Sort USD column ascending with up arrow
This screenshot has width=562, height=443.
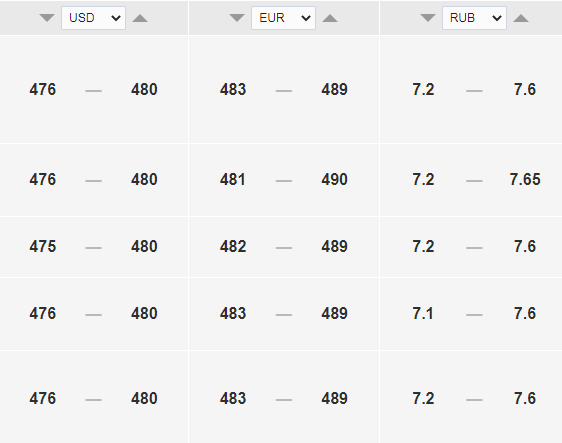tap(140, 18)
